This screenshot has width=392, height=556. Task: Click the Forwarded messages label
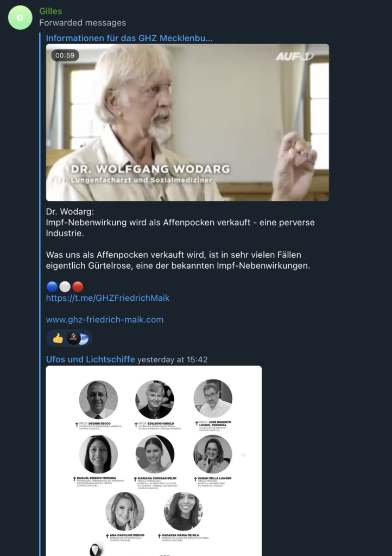(x=83, y=23)
